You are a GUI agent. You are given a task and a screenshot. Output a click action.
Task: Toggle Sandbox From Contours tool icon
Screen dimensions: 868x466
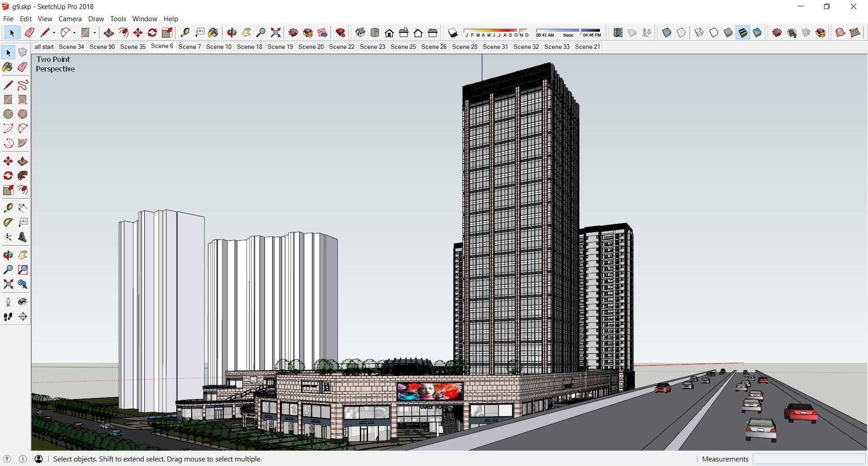click(840, 33)
